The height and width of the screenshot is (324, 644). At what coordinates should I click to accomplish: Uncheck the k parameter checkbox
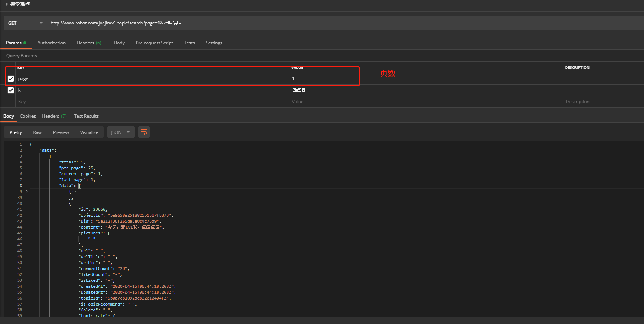pos(11,90)
